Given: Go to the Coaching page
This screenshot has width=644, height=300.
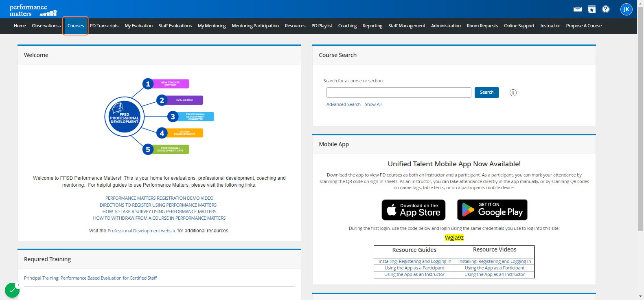Looking at the screenshot, I should point(347,26).
